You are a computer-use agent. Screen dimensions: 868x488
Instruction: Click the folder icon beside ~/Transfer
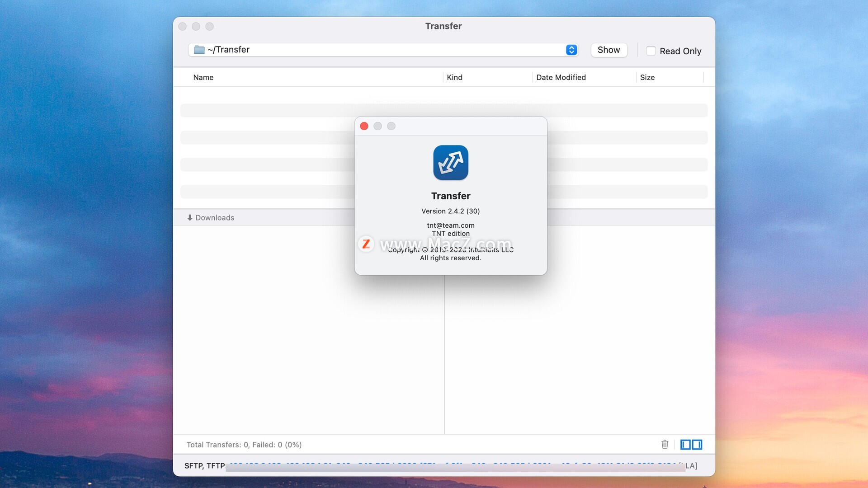click(x=199, y=50)
